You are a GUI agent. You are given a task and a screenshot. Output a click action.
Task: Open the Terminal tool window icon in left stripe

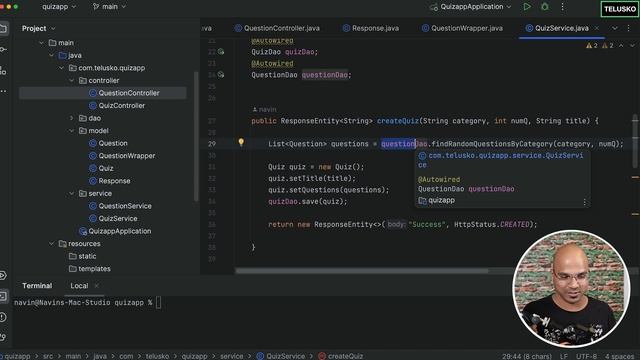click(3, 296)
